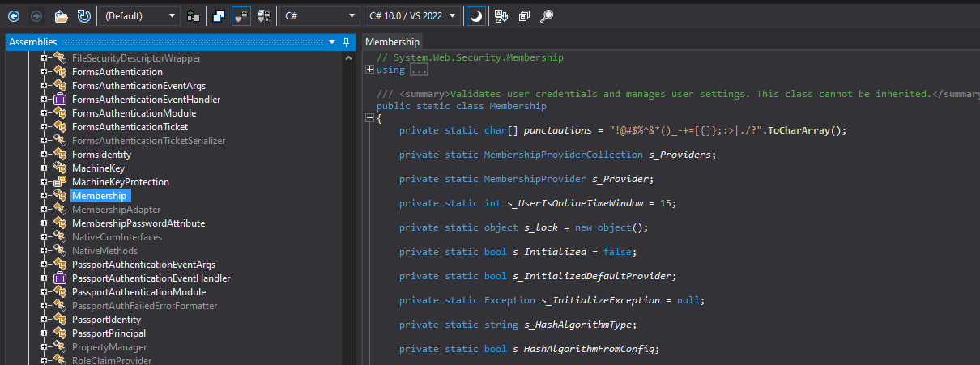
Task: Click the Sort assembly list icon
Action: 501,15
